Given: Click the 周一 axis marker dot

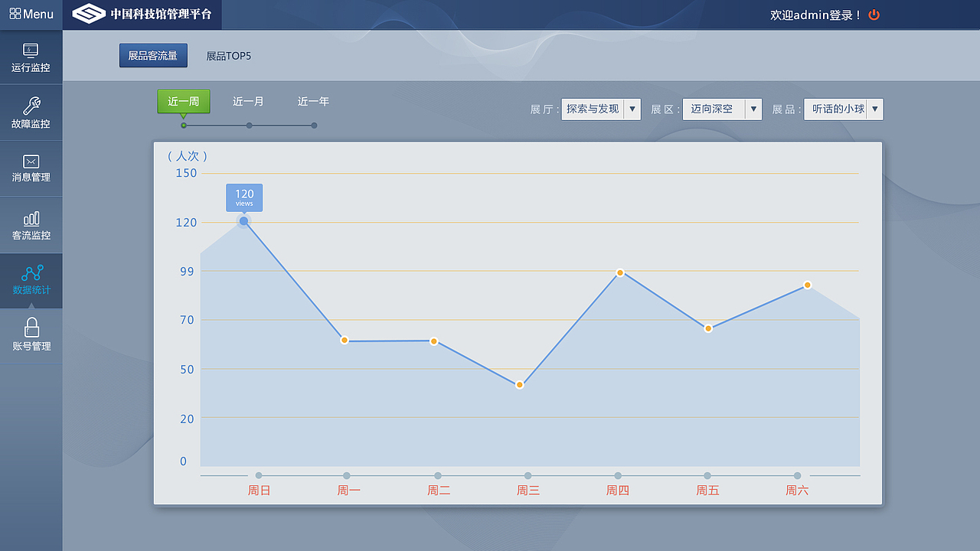Looking at the screenshot, I should coord(347,476).
